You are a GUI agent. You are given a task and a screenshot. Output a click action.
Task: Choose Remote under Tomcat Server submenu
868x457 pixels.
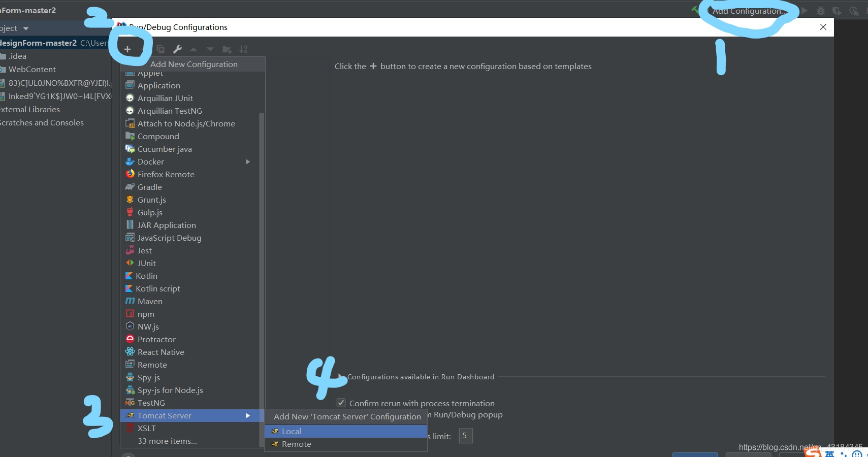(346, 444)
